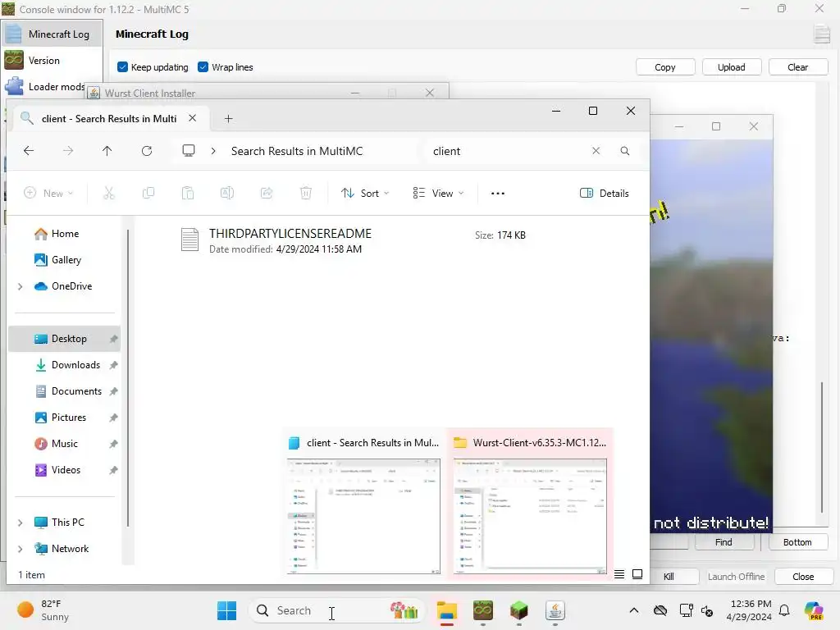
Task: Open Documents in the navigation pane
Action: pyautogui.click(x=64, y=391)
